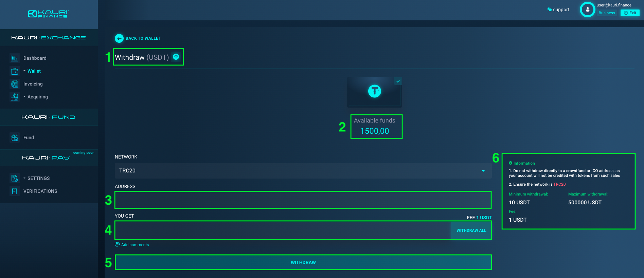Click the 10 USDT minimum withdrawal value
This screenshot has width=644, height=278.
point(519,203)
